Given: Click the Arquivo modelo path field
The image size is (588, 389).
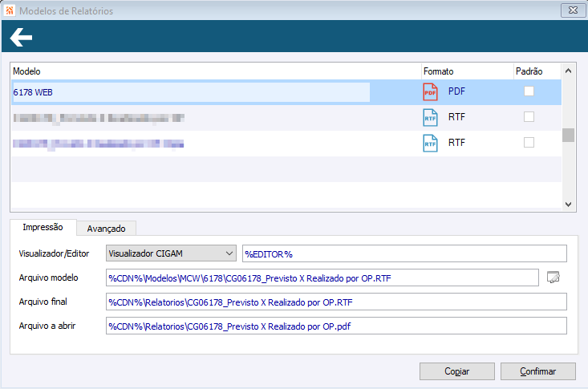Looking at the screenshot, I should (322, 278).
